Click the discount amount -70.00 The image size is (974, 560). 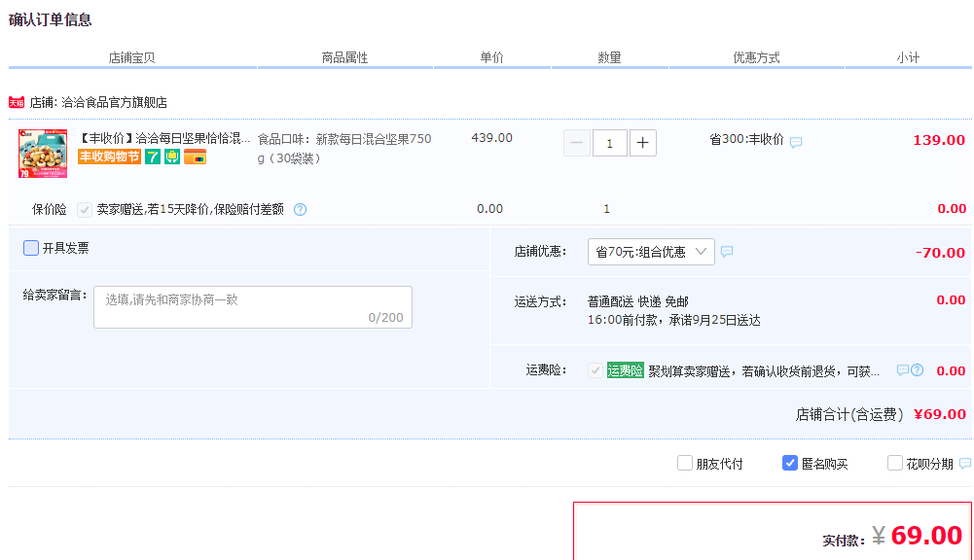(x=941, y=253)
